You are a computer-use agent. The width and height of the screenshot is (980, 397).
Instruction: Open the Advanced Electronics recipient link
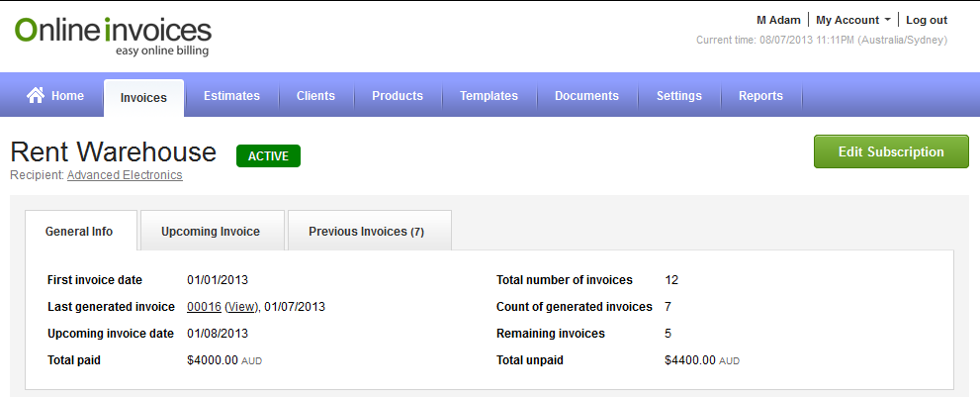click(125, 175)
